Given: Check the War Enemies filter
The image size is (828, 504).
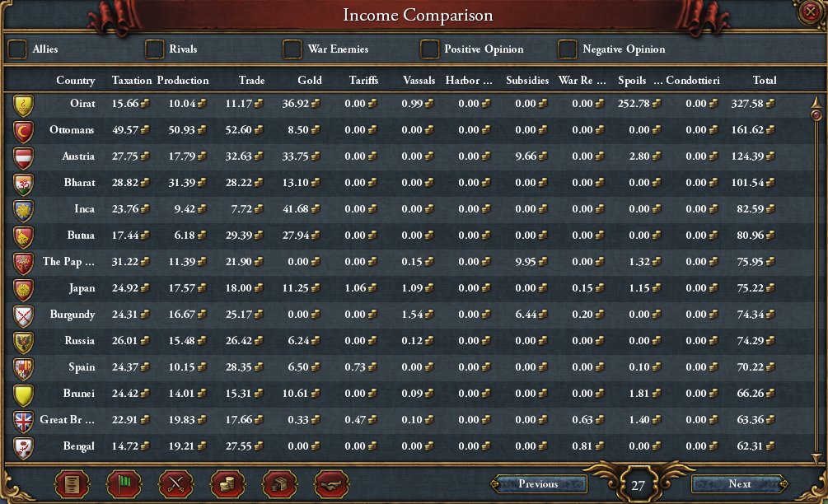Looking at the screenshot, I should [x=292, y=49].
